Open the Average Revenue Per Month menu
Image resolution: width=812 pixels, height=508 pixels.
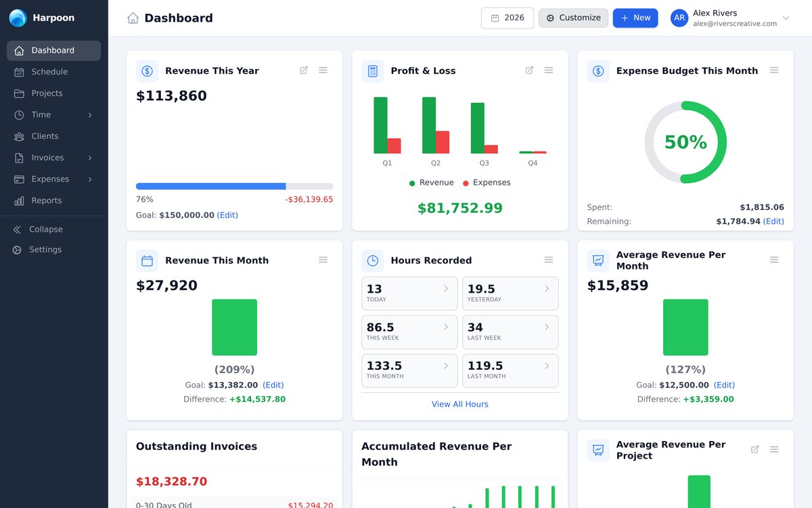click(x=774, y=260)
